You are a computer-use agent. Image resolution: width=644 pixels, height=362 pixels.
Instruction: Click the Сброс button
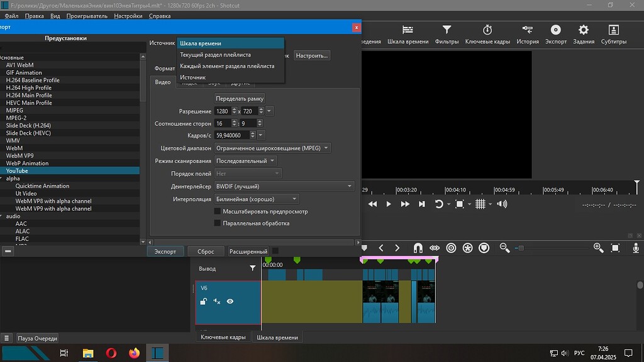click(x=206, y=251)
